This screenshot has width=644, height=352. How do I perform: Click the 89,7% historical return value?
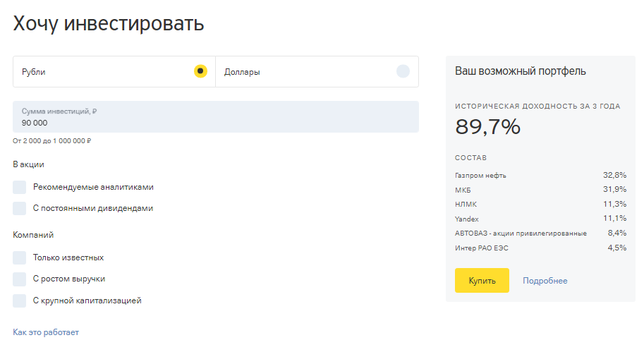[x=487, y=127]
